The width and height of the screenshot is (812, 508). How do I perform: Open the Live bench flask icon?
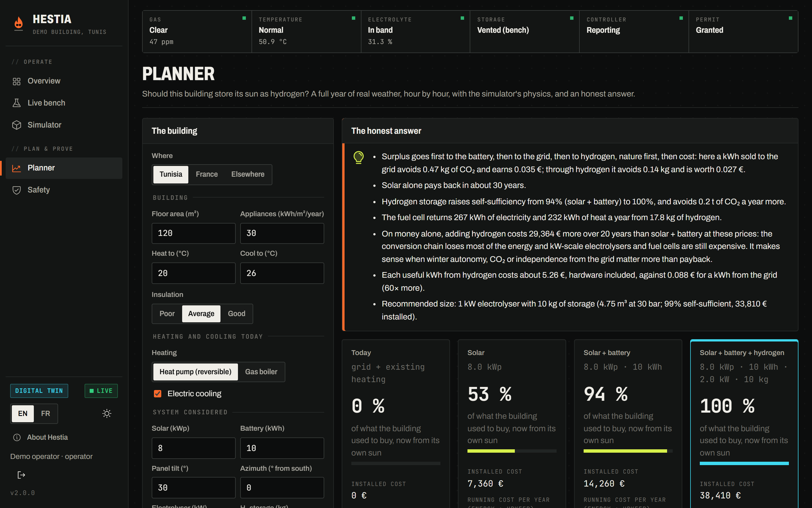pos(16,103)
